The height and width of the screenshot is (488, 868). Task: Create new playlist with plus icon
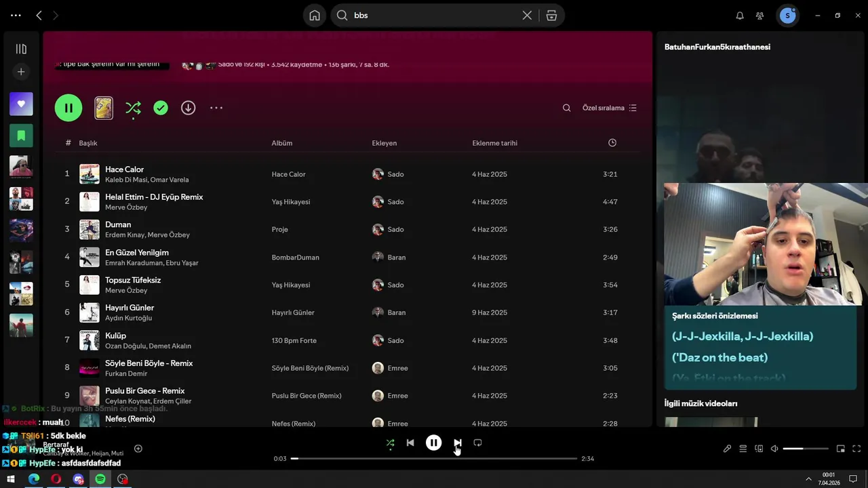[x=21, y=72]
